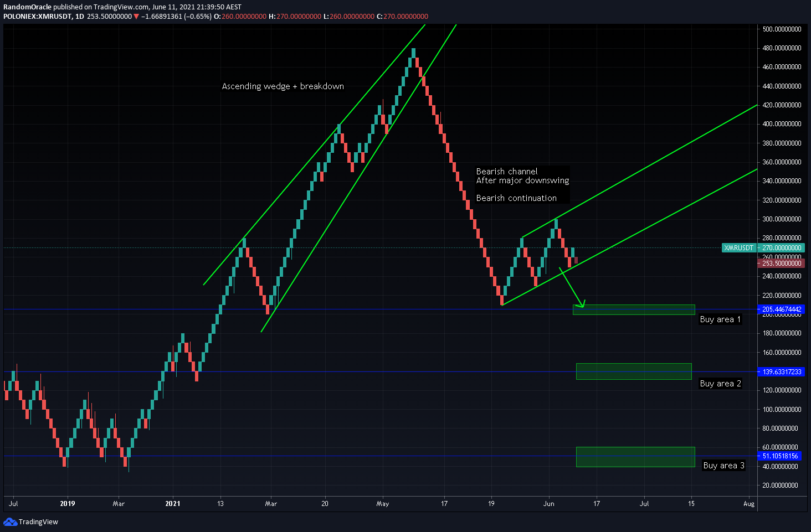Select the green rectangle beside Buy area 2
The height and width of the screenshot is (532, 811).
click(634, 371)
